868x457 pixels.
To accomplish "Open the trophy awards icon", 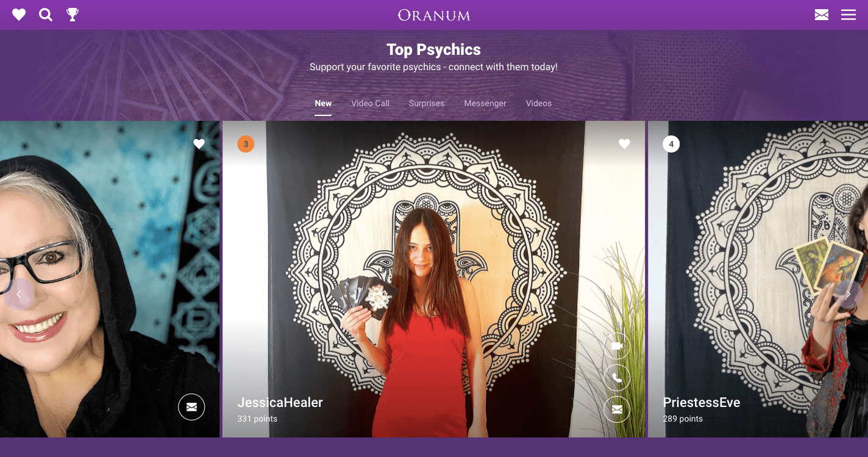I will (73, 15).
